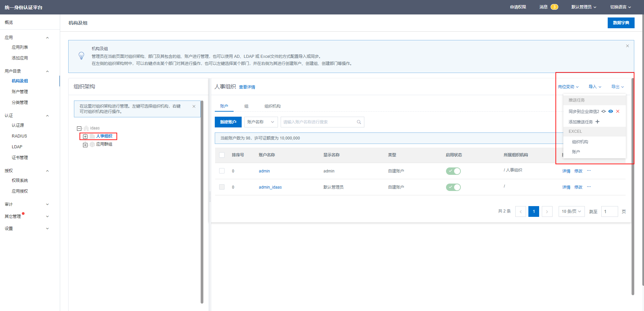The image size is (644, 311).
Task: Open the 消息 notification badge
Action: coord(554,7)
